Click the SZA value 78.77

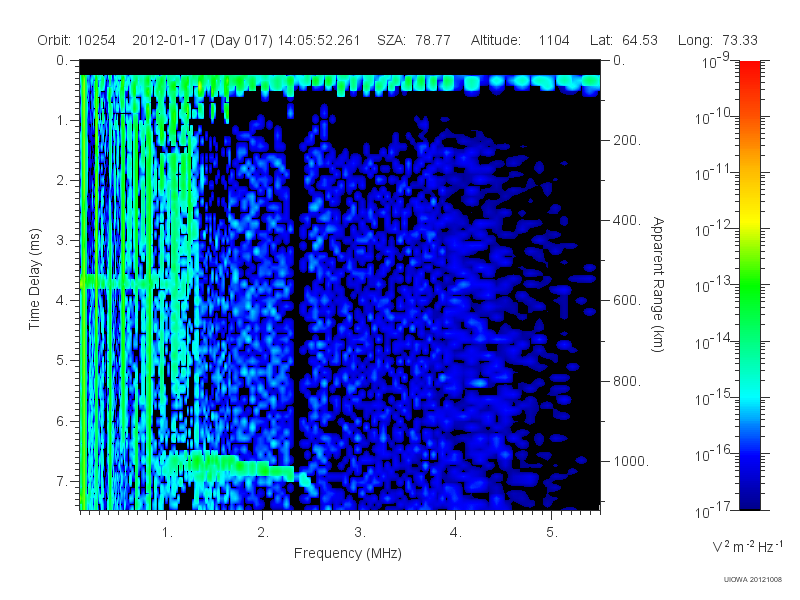point(433,40)
